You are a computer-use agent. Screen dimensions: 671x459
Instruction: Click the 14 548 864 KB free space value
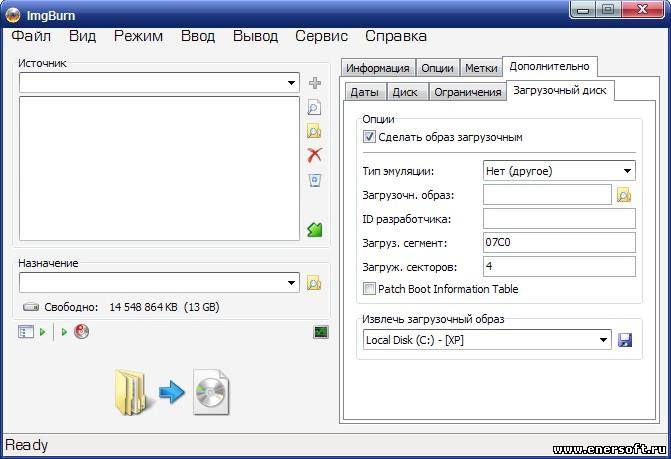(x=143, y=307)
